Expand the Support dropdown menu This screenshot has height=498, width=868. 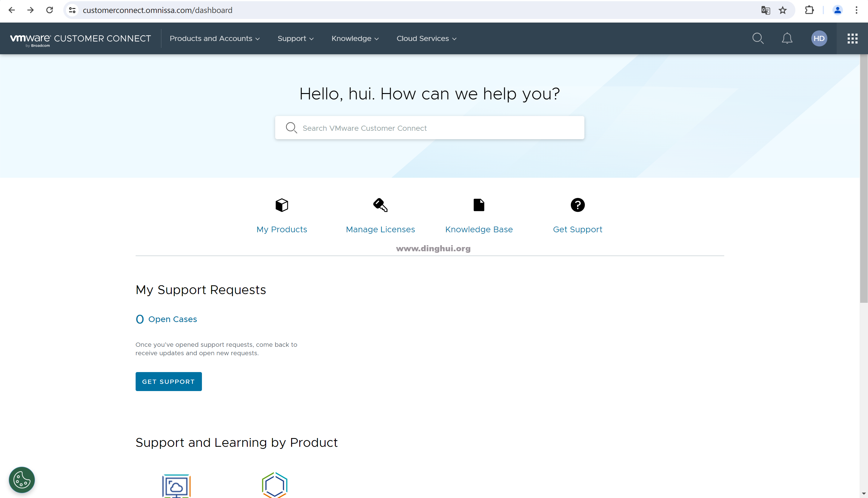(x=295, y=38)
